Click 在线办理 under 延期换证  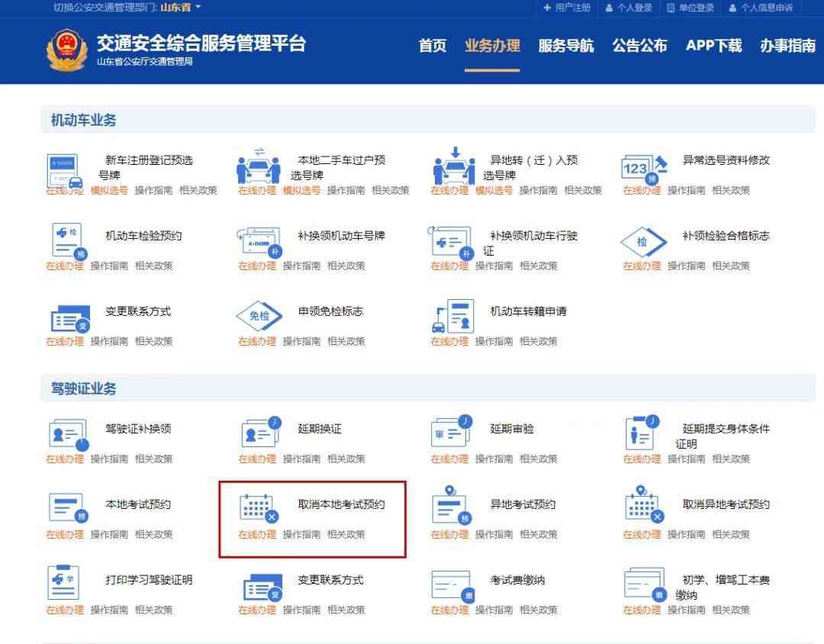[x=257, y=459]
